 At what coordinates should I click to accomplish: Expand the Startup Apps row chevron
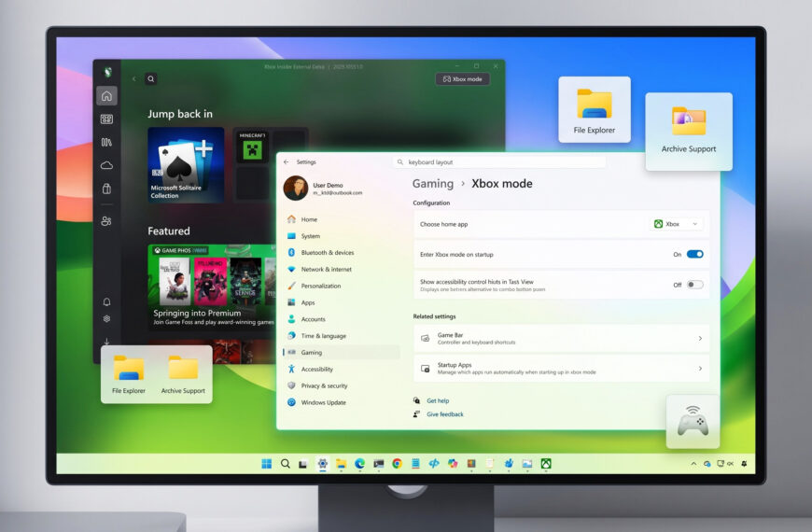click(x=700, y=369)
